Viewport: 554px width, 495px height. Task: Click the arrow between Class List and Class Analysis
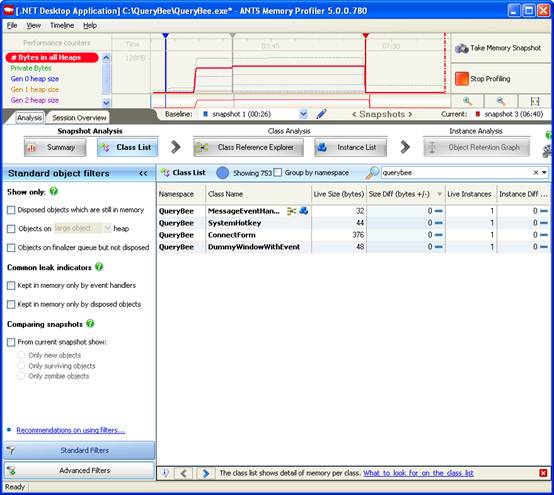coord(176,147)
